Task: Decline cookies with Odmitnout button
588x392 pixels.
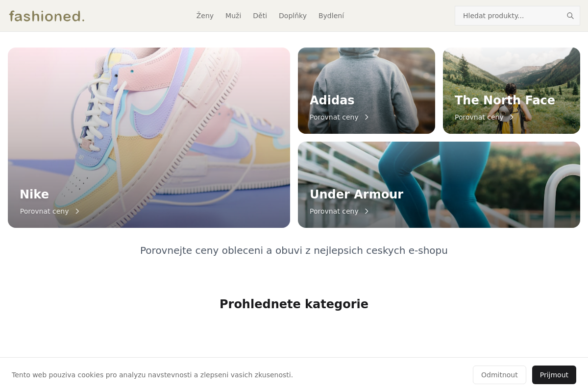Action: point(499,375)
